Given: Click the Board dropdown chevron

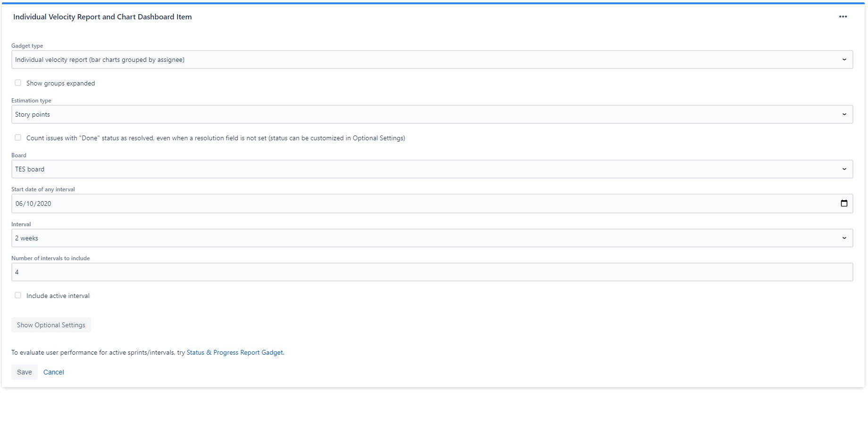Looking at the screenshot, I should 845,169.
